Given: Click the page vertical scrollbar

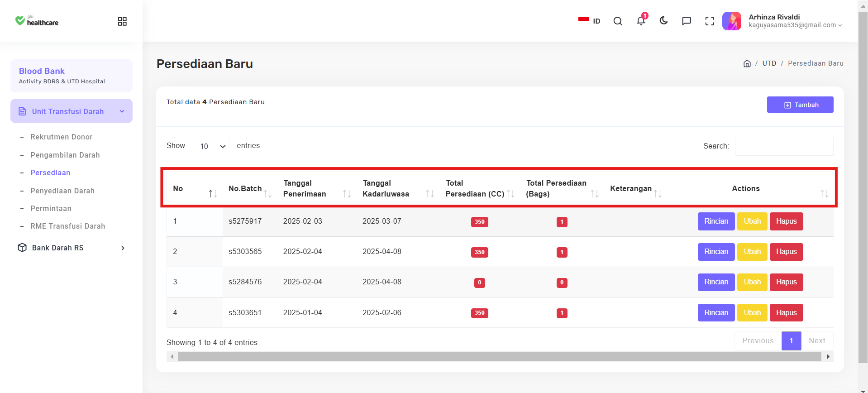Looking at the screenshot, I should 863,188.
